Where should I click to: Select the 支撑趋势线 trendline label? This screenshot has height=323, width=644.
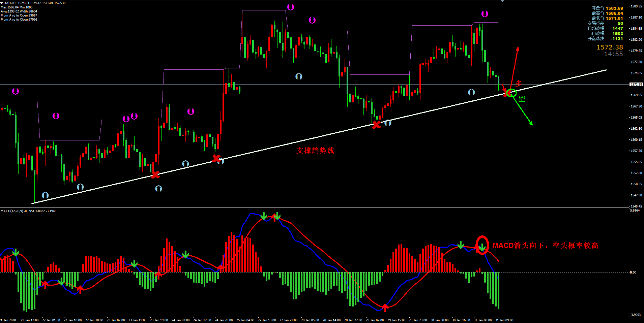pyautogui.click(x=315, y=151)
